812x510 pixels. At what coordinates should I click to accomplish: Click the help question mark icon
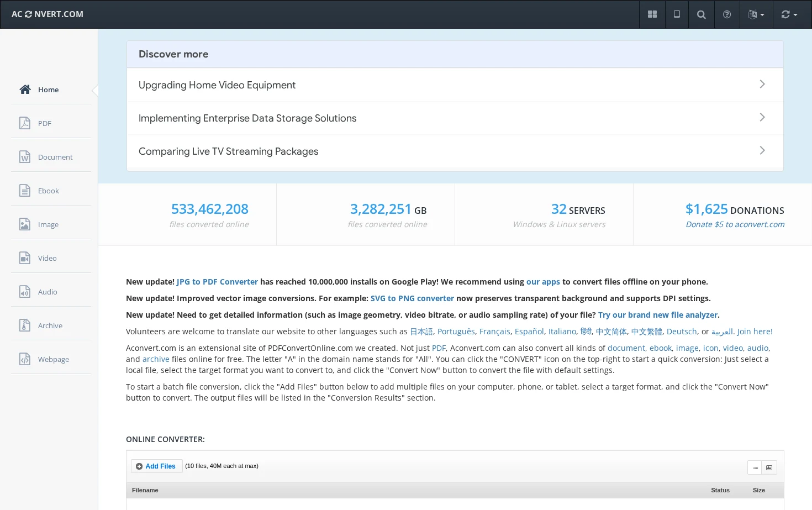[727, 14]
